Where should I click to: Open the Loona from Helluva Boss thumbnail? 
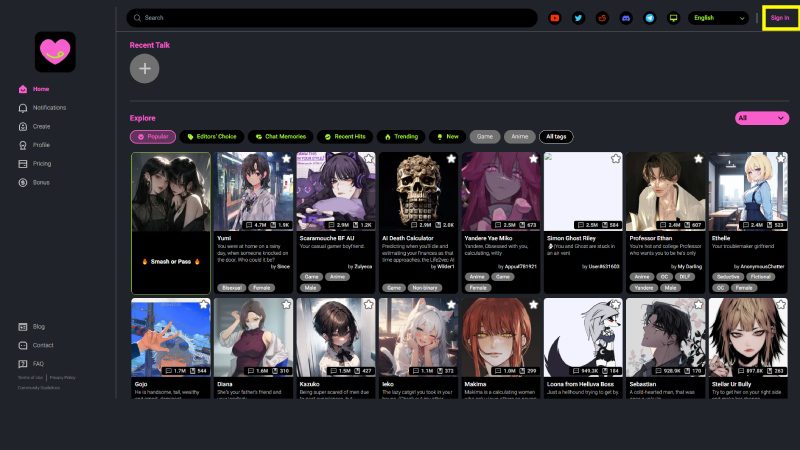[583, 337]
